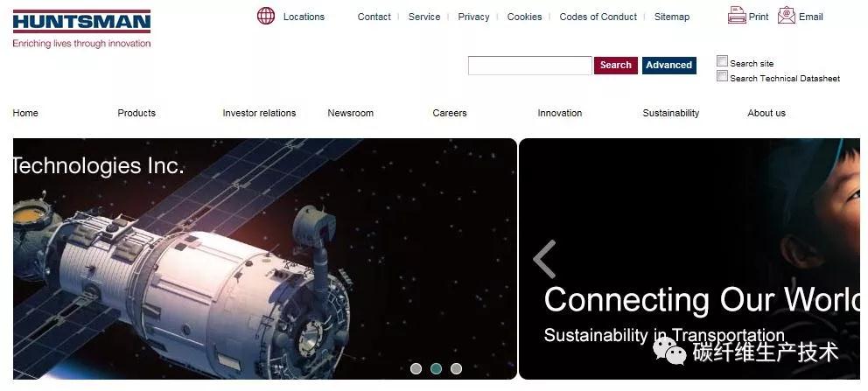Open the Advanced search button
The height and width of the screenshot is (391, 868).
pyautogui.click(x=668, y=66)
